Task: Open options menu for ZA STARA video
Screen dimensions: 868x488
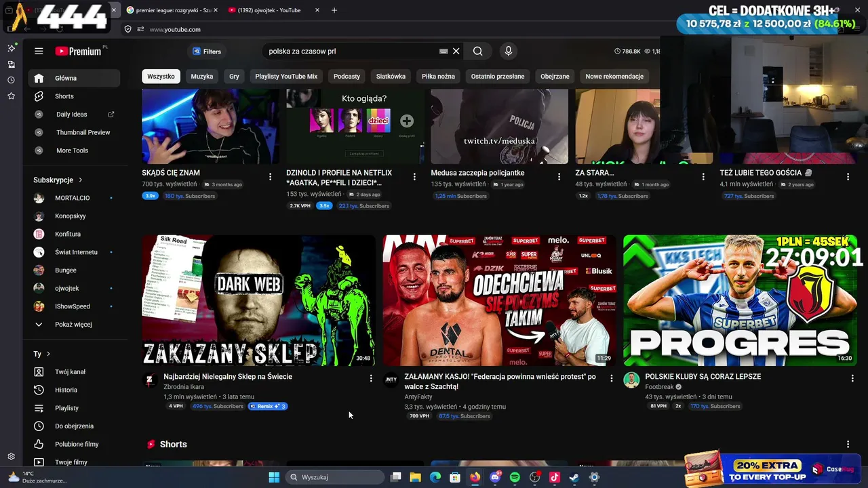Action: (703, 177)
